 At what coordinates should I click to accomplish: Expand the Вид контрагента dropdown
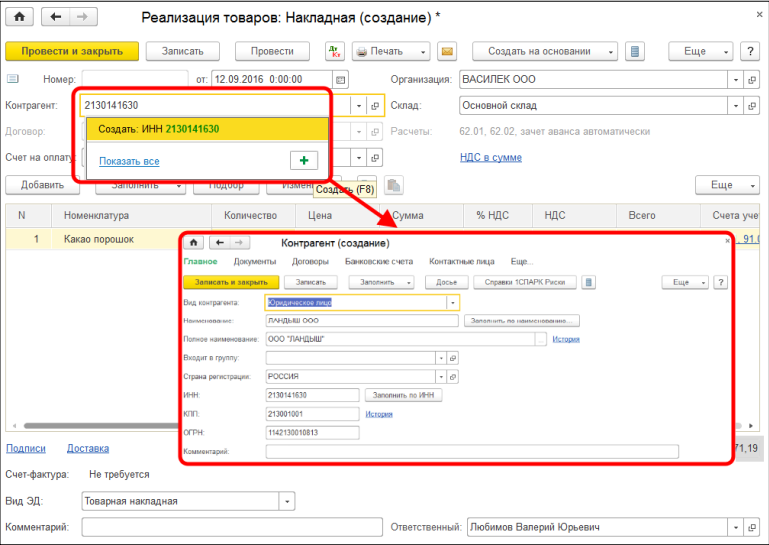point(452,302)
